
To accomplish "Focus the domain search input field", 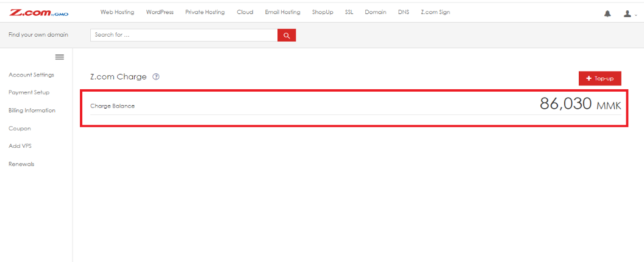I will [184, 35].
